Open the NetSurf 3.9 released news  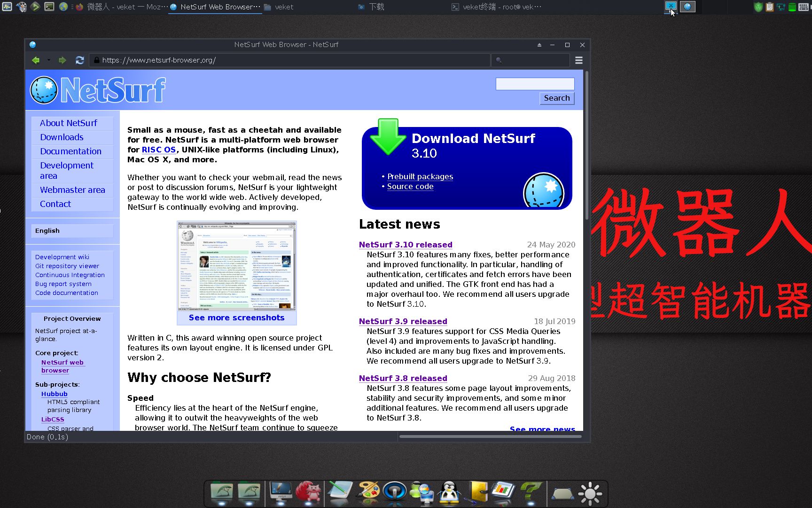click(403, 321)
